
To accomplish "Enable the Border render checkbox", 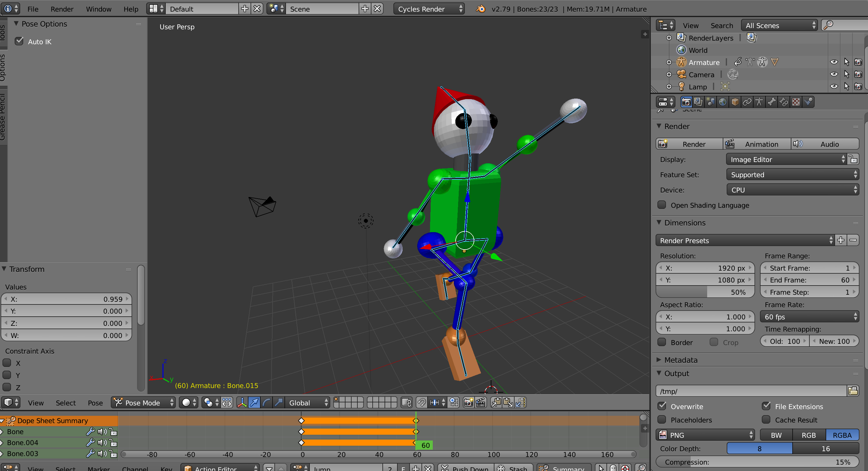I will pos(662,342).
